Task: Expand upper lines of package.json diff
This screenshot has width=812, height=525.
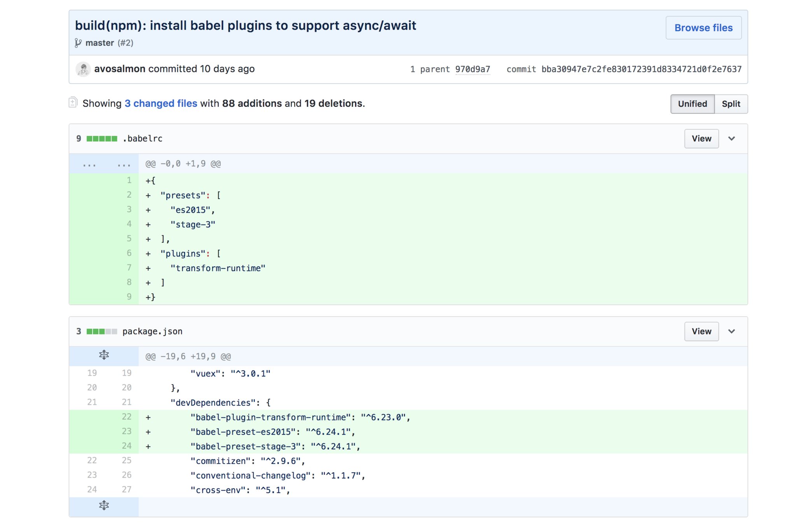Action: (x=104, y=355)
